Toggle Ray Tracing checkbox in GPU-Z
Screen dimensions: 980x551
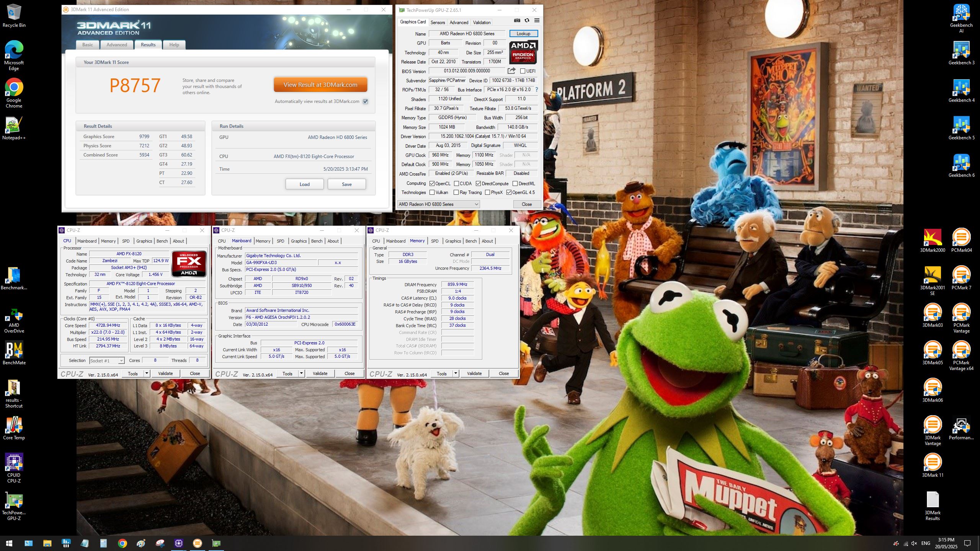(456, 192)
